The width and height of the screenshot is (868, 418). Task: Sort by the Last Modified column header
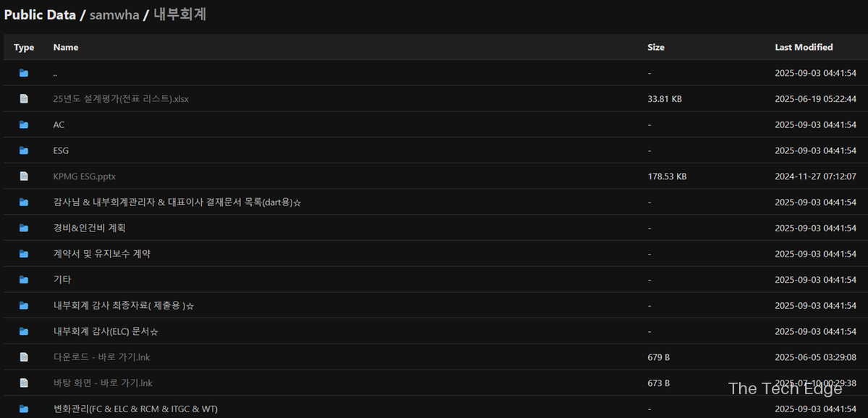(804, 47)
